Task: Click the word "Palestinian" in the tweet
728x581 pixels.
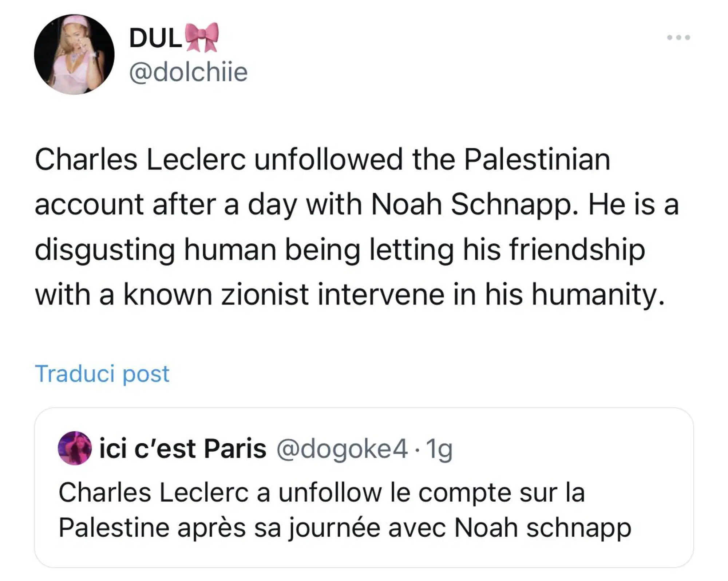Action: (537, 160)
